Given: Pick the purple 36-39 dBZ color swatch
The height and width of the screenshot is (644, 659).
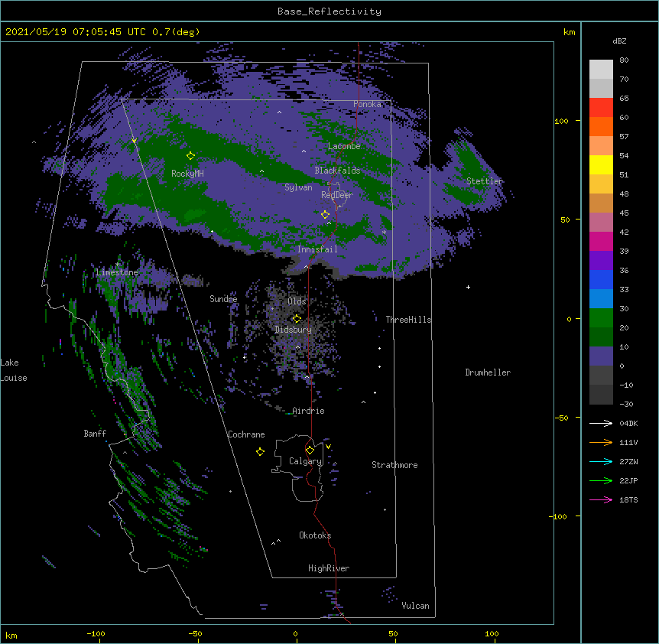Looking at the screenshot, I should coord(601,261).
